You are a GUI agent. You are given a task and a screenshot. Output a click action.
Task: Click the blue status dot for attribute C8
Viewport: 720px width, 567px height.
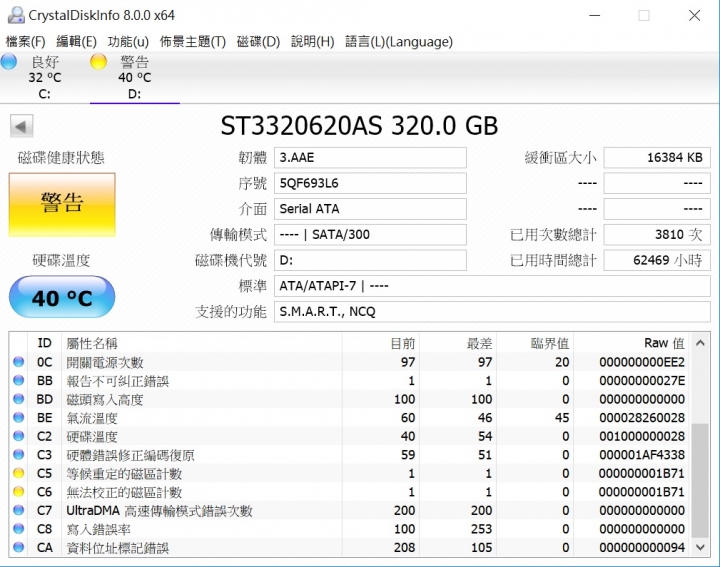[x=18, y=529]
